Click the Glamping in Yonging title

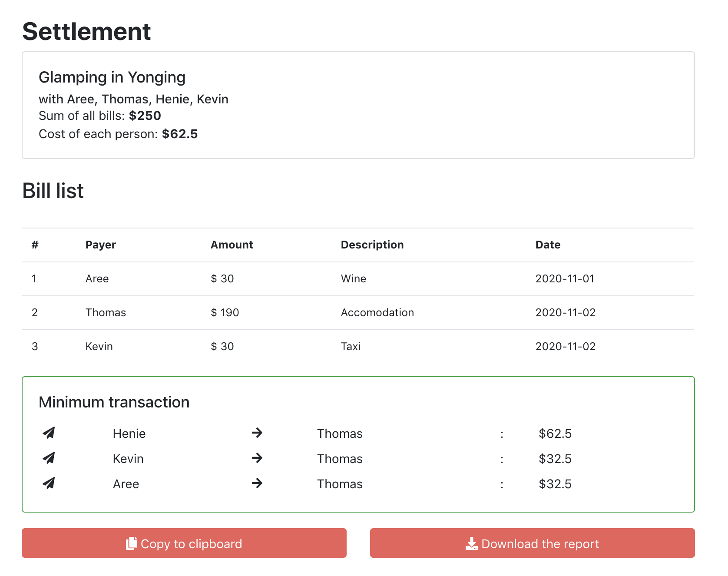click(x=112, y=77)
